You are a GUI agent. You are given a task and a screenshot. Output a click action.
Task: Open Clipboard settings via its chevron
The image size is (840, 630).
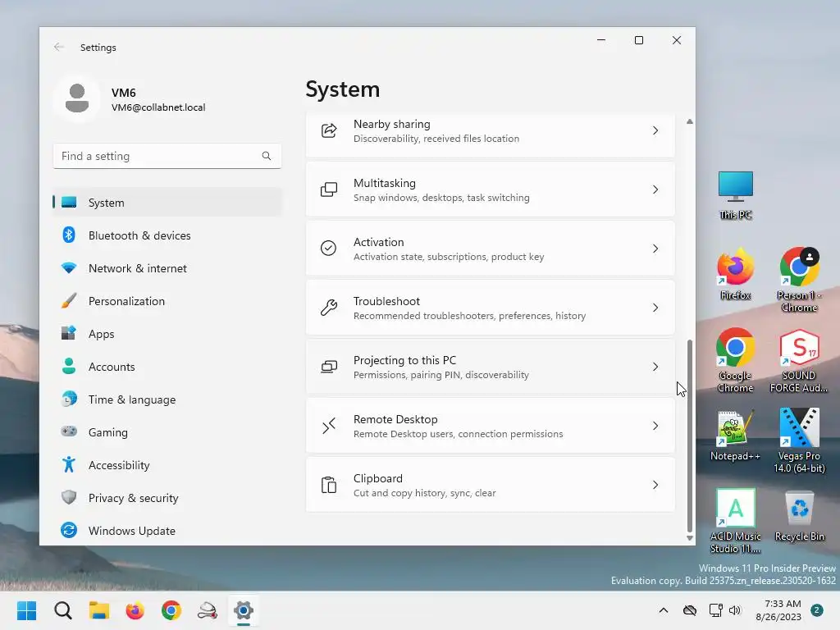click(655, 485)
